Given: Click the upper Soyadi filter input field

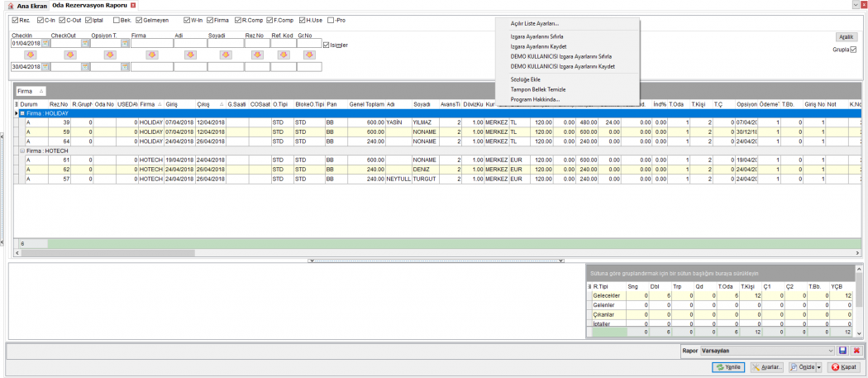Looking at the screenshot, I should click(226, 43).
